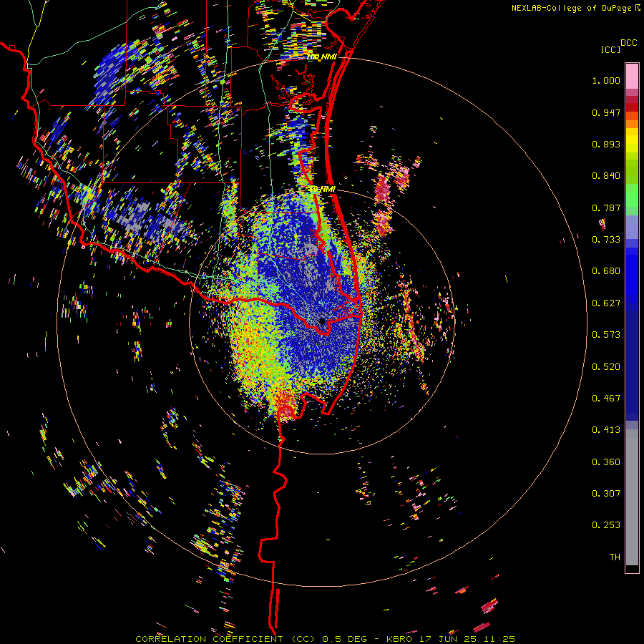
Task: Click the Correlation Coefficient caption at the bottom
Action: coord(325,639)
